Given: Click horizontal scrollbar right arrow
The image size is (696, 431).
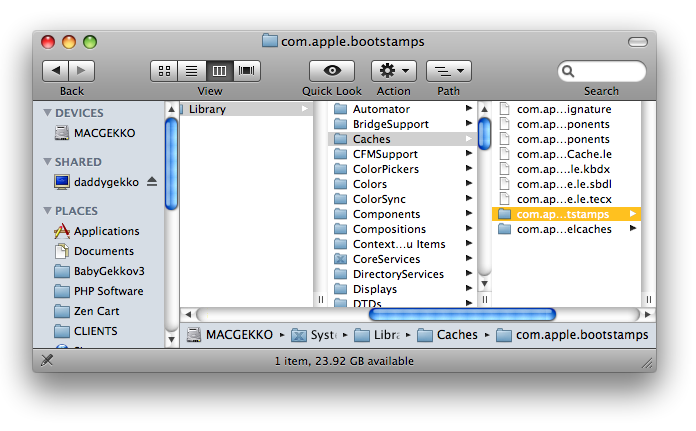Looking at the screenshot, I should click(x=648, y=314).
